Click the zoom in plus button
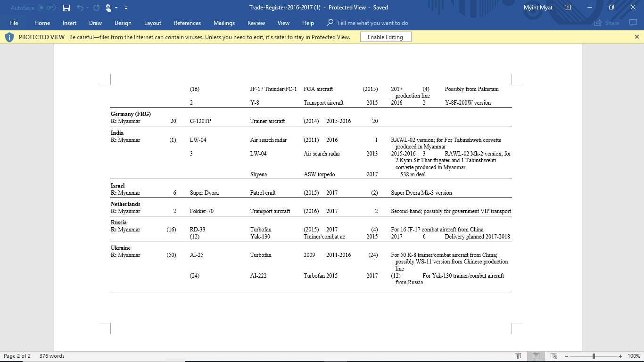 [620, 356]
